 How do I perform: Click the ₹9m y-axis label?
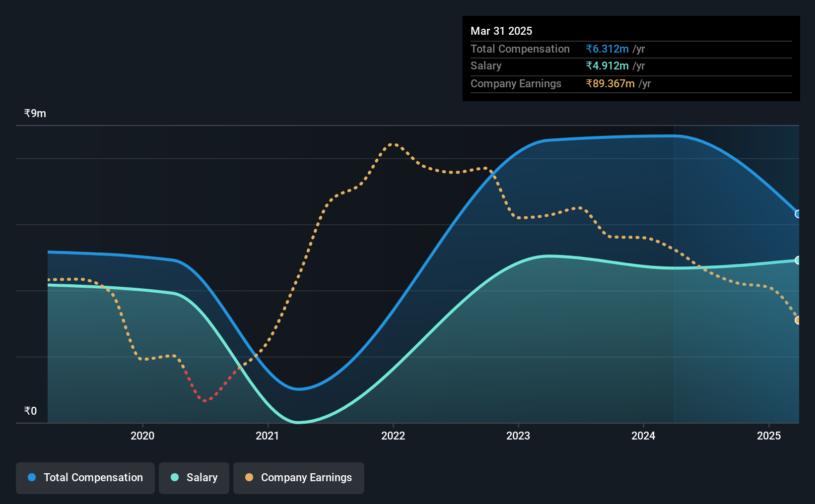(x=35, y=114)
